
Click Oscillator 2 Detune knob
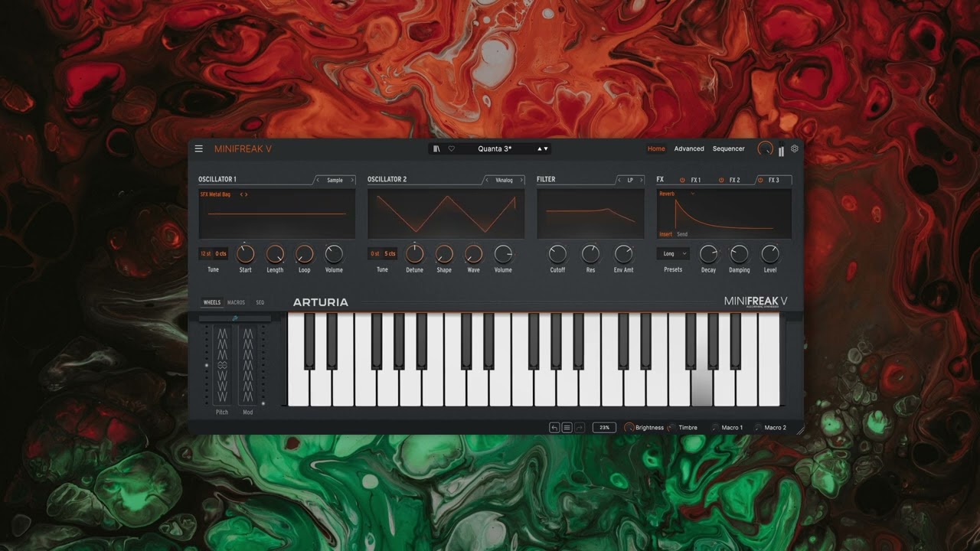coord(414,253)
